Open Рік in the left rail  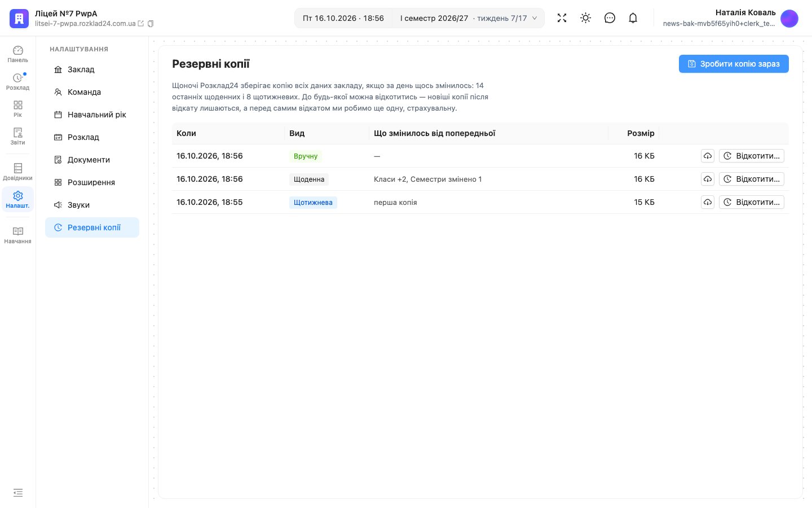18,109
